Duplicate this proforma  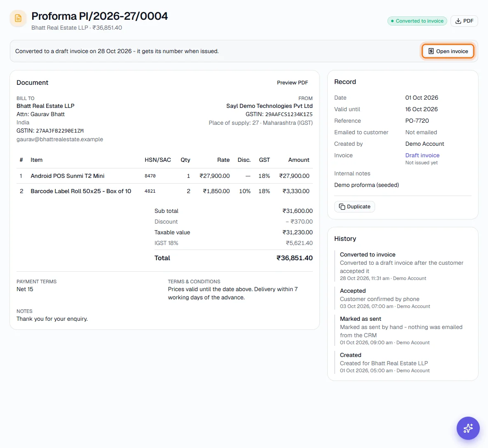354,207
